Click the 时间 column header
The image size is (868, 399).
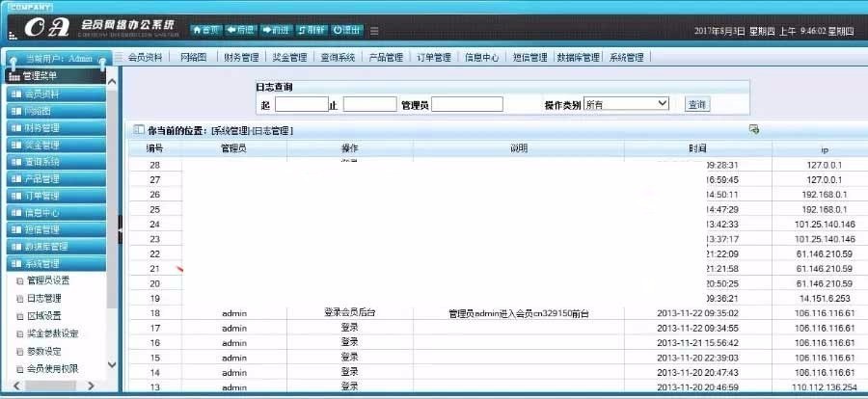tap(698, 148)
